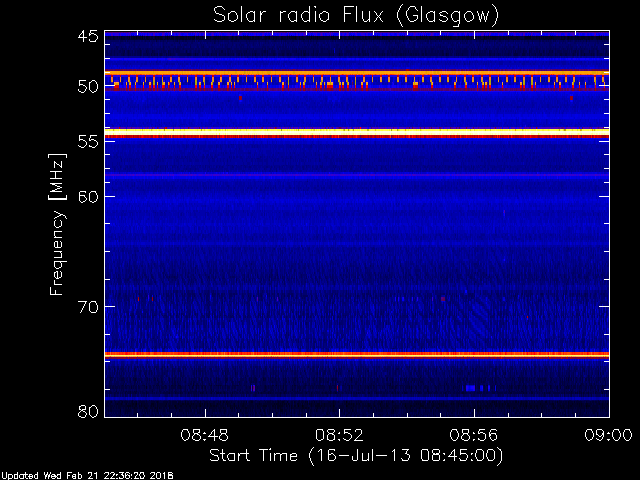This screenshot has height=480, width=640.
Task: Click the 70 MHz frequency tick label
Action: (x=87, y=307)
